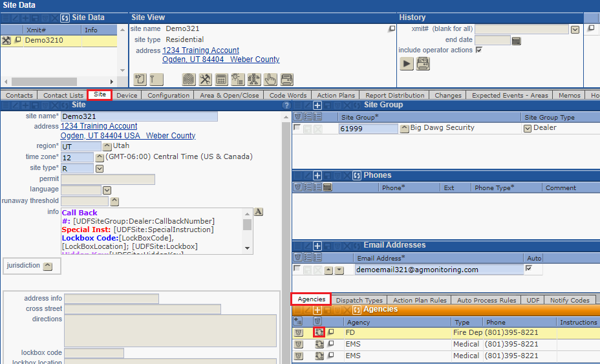Expand the language dropdown
The width and height of the screenshot is (600, 364).
click(x=107, y=190)
